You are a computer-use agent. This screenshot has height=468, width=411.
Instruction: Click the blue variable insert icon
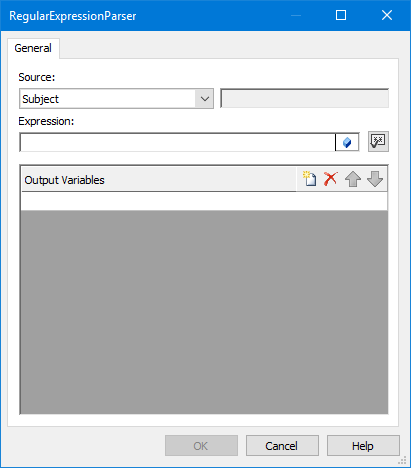pos(347,142)
